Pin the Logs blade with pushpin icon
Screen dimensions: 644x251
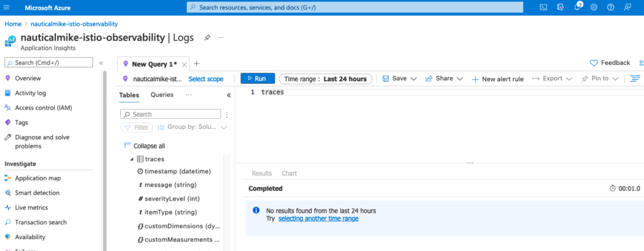coord(207,37)
